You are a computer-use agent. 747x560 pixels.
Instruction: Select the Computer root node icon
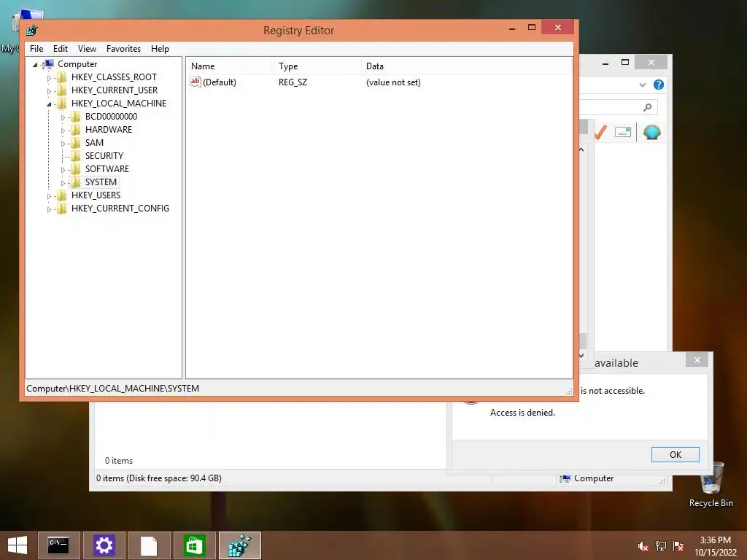click(x=47, y=64)
